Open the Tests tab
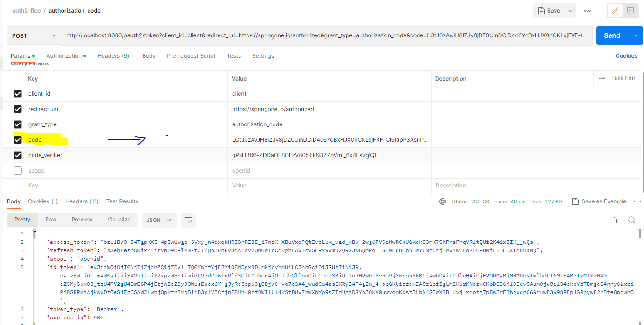 [233, 55]
